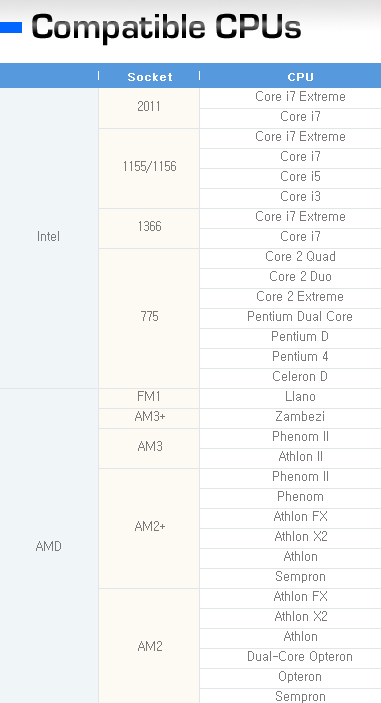Select the Intel brand cell
The height and width of the screenshot is (703, 381).
(x=49, y=238)
